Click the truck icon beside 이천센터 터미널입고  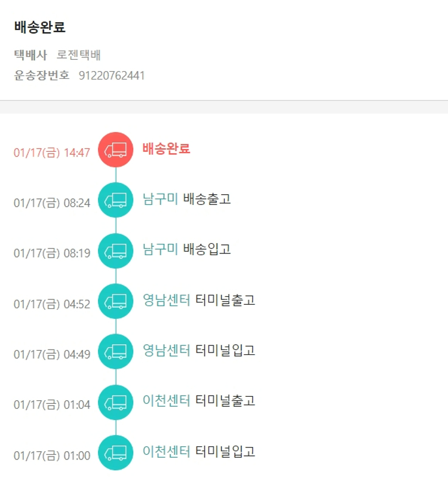coord(116,453)
